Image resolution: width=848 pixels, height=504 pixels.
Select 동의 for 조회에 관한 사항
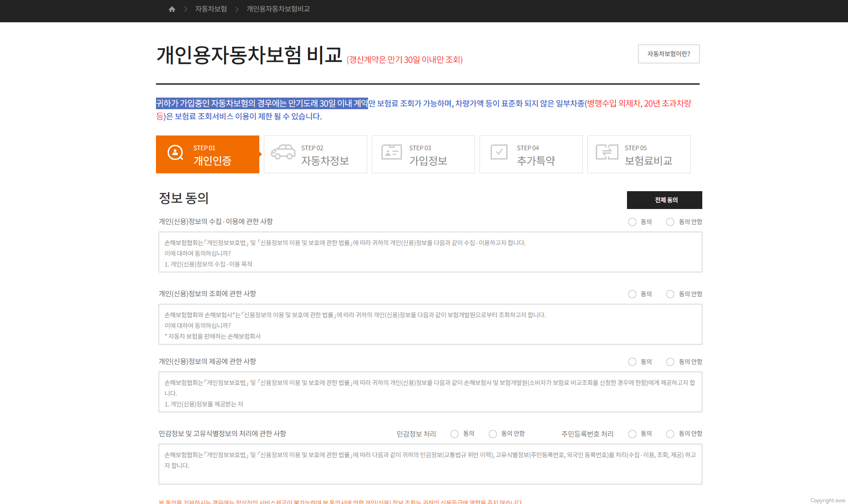click(x=632, y=294)
